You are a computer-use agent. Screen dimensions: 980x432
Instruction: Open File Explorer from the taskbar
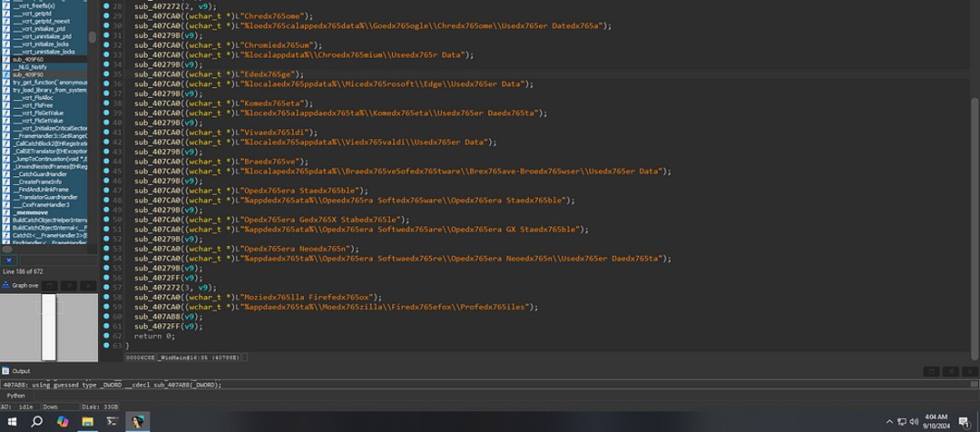[x=88, y=421]
